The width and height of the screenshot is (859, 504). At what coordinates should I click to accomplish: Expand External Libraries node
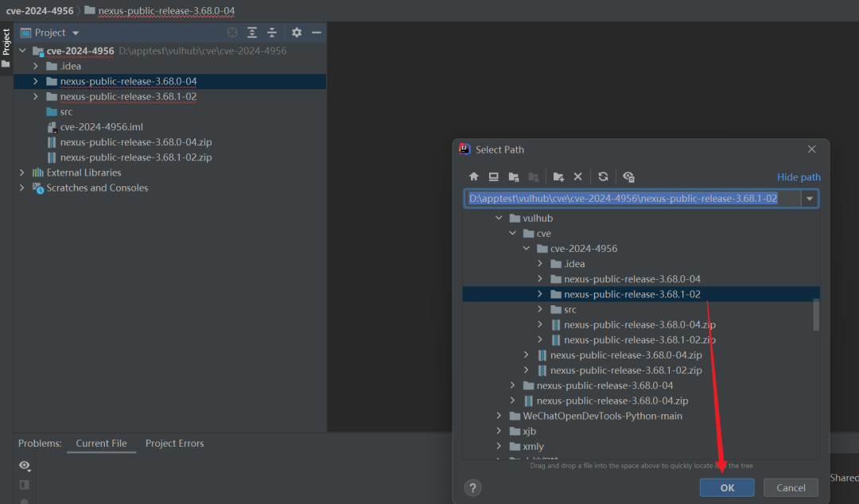click(x=22, y=172)
